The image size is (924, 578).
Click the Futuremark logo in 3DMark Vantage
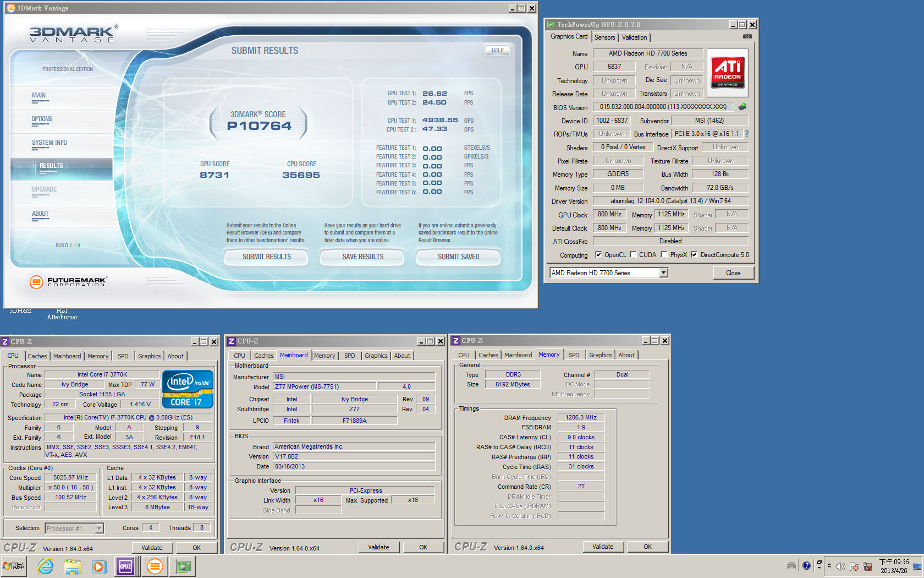pos(36,282)
